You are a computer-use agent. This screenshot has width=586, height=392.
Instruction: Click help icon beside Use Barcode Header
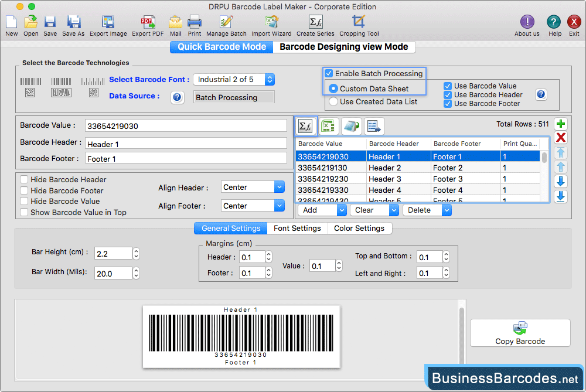tap(541, 94)
